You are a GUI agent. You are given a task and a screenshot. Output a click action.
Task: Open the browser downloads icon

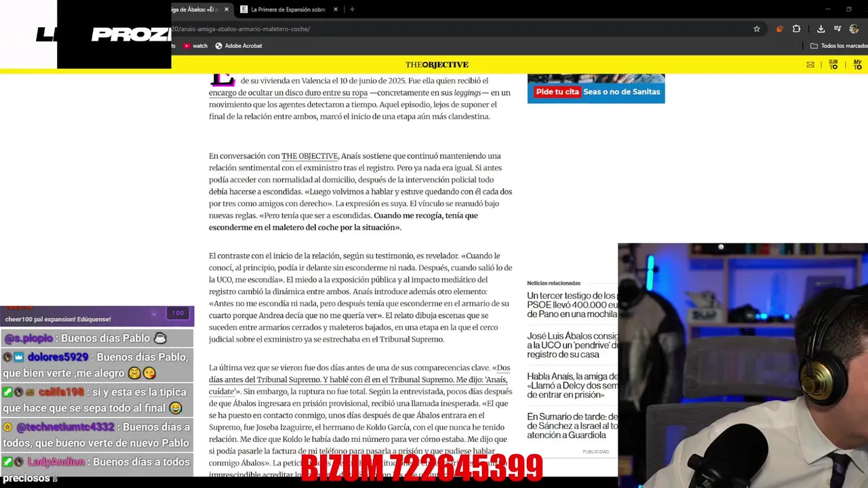tap(821, 29)
